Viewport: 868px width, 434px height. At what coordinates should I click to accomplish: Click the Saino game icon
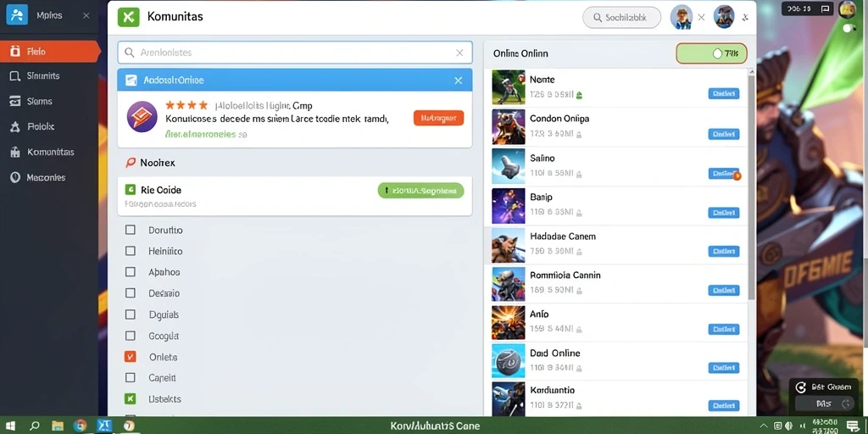(x=509, y=166)
